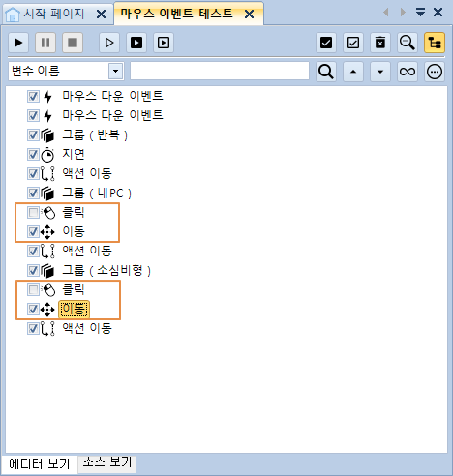This screenshot has width=453, height=476.
Task: Find previous with the up arrow
Action: [x=353, y=72]
